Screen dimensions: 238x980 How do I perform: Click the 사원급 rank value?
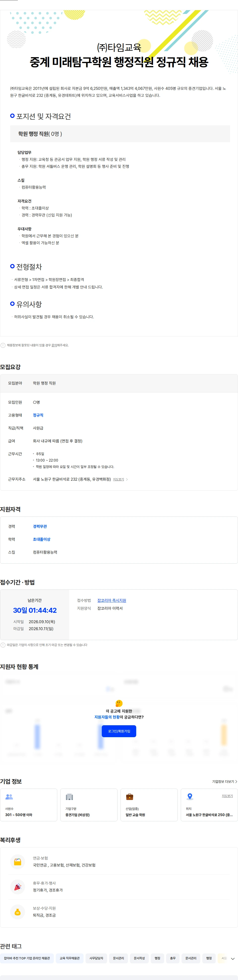(x=38, y=428)
